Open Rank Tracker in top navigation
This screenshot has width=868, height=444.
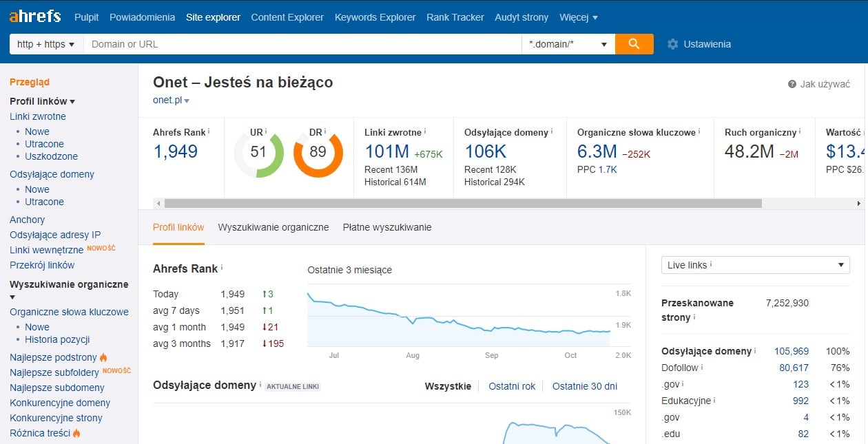click(x=455, y=17)
